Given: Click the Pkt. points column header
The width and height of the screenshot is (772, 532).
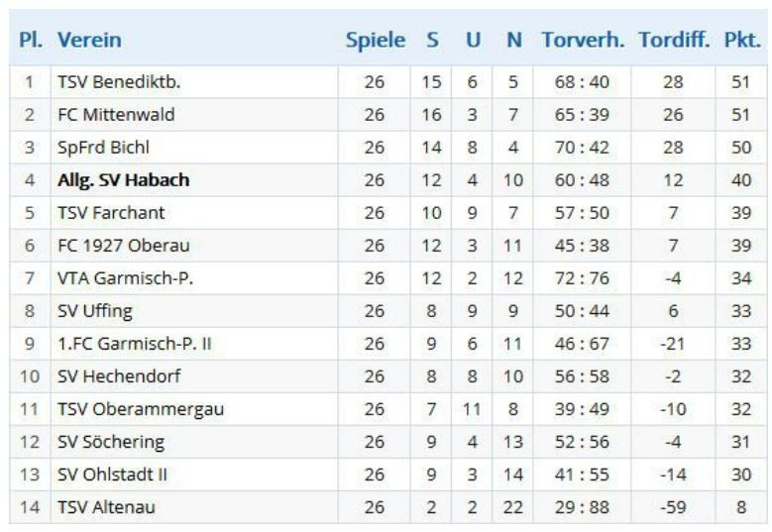Looking at the screenshot, I should [x=742, y=41].
